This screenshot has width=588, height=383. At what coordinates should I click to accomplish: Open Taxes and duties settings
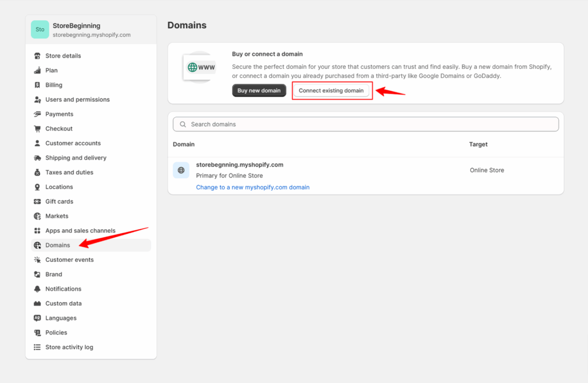click(69, 172)
